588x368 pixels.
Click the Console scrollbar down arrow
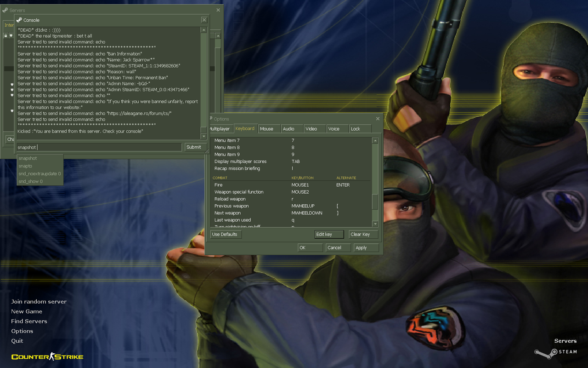coord(204,136)
